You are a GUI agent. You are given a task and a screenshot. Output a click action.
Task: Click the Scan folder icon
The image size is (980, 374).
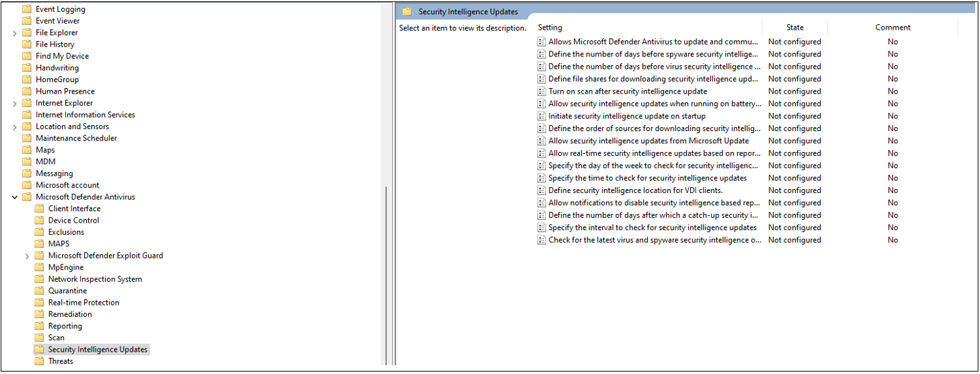point(39,338)
